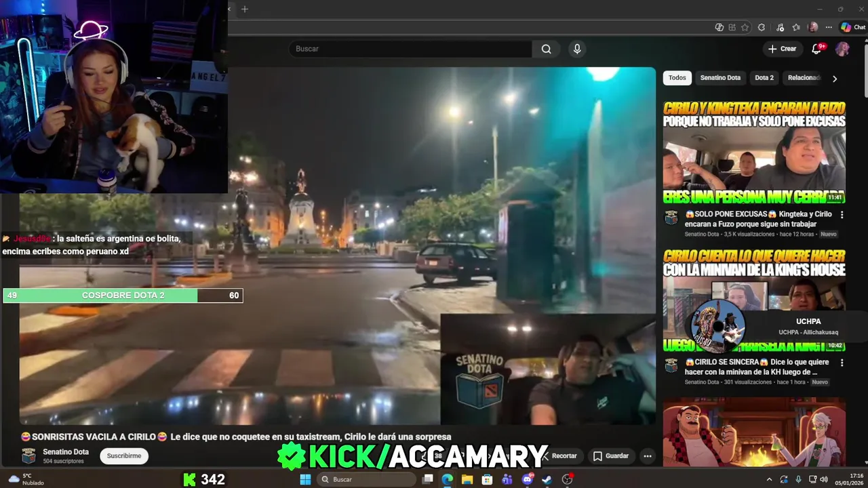Open YouTube notifications bell
Screen dimensions: 868x488
816,49
